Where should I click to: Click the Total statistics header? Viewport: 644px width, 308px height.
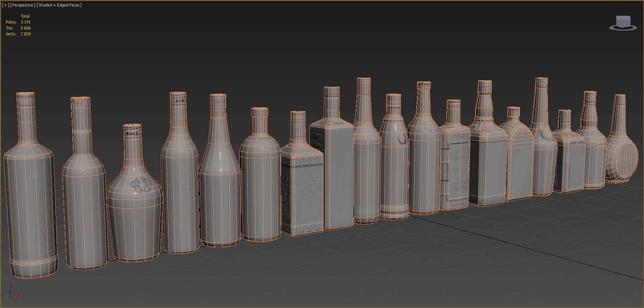tap(25, 16)
